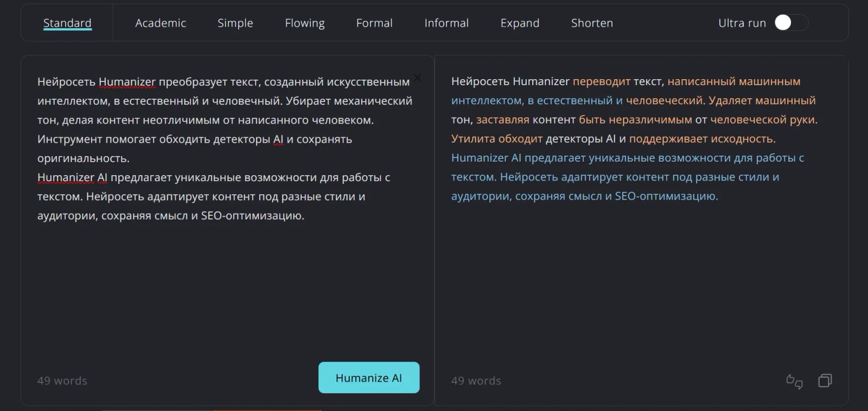Switch to Academic mode
868x411 pixels.
pos(161,23)
